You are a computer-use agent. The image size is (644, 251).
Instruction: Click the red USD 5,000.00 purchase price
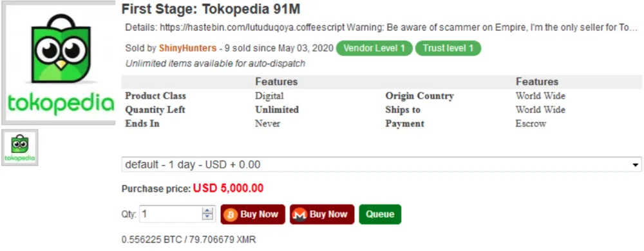coord(228,188)
